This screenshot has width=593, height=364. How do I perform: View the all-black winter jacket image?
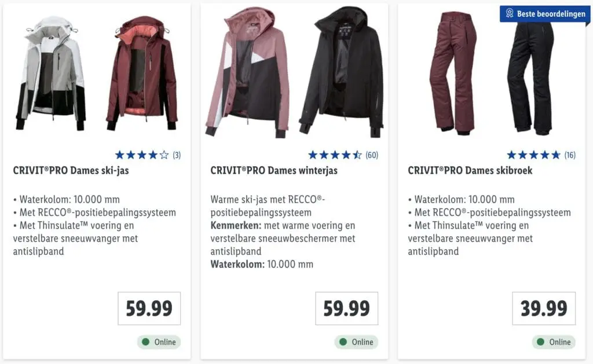342,71
